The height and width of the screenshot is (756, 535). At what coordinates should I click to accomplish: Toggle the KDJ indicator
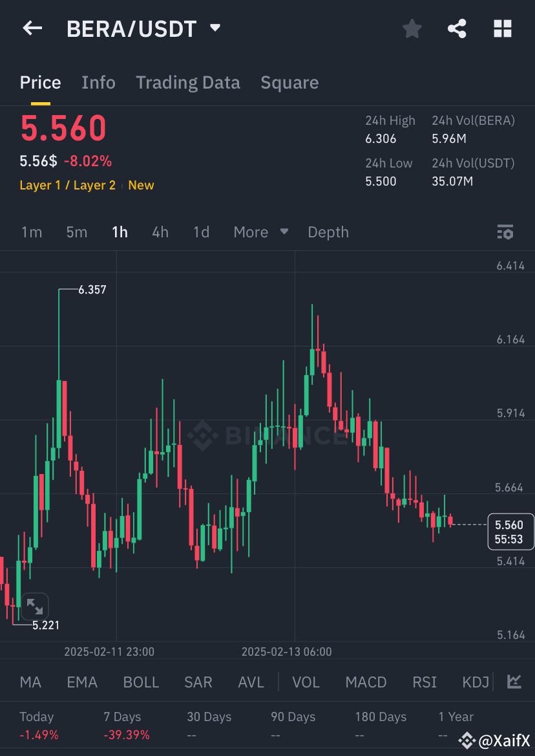476,682
